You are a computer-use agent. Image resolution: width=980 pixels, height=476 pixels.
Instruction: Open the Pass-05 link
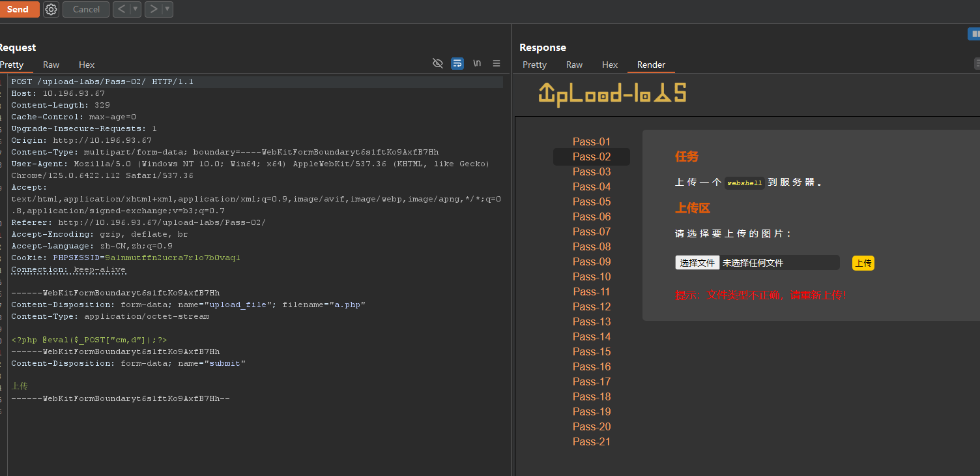pyautogui.click(x=592, y=201)
